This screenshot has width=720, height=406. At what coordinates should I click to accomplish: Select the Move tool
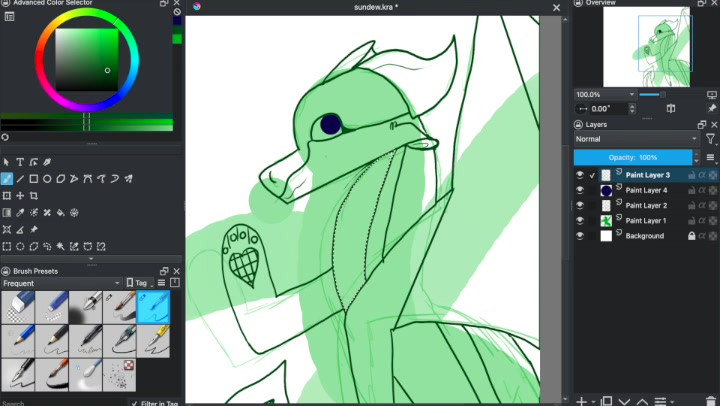point(20,196)
